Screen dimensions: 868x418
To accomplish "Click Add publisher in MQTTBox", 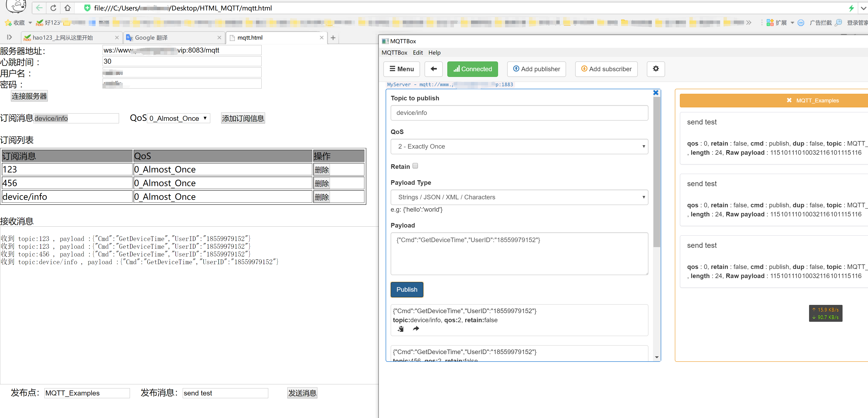I will click(536, 69).
